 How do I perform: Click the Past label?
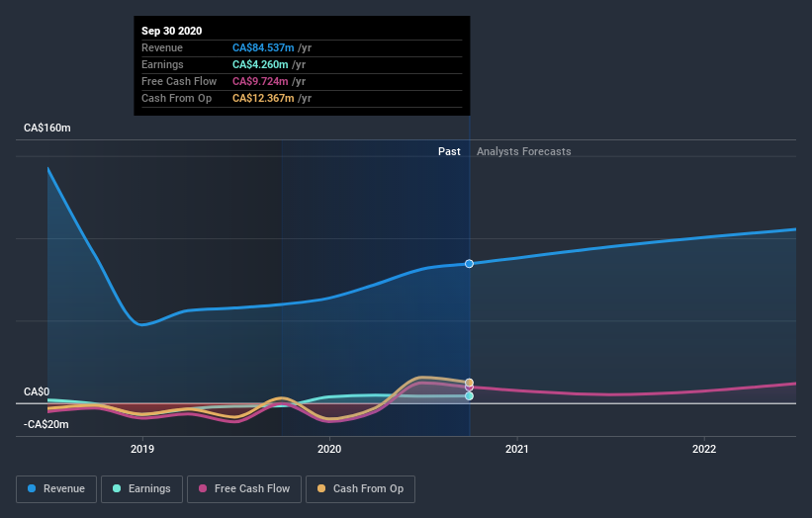pyautogui.click(x=449, y=151)
